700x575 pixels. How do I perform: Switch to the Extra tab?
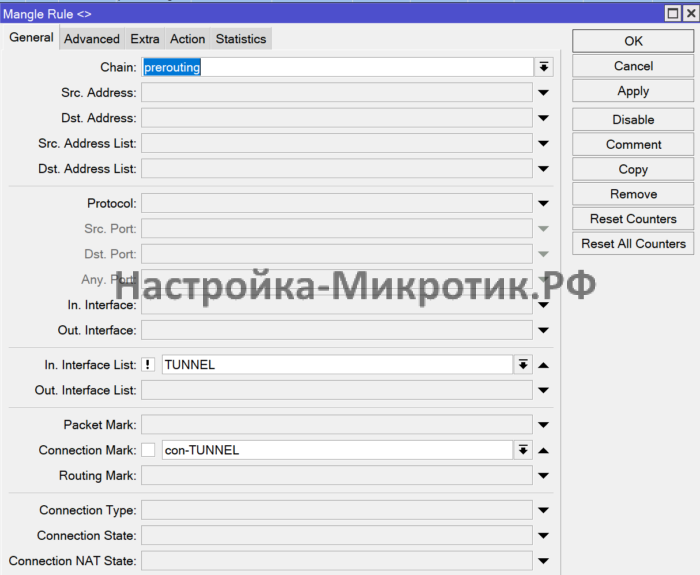[x=145, y=39]
